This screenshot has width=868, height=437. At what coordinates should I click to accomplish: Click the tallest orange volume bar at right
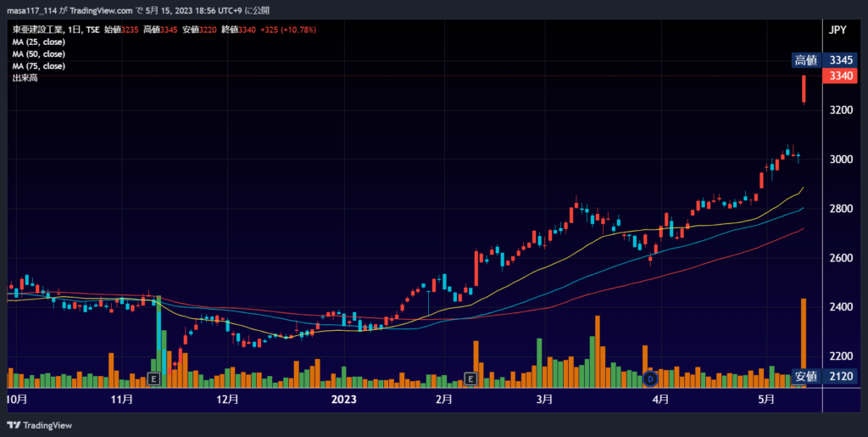coord(804,343)
